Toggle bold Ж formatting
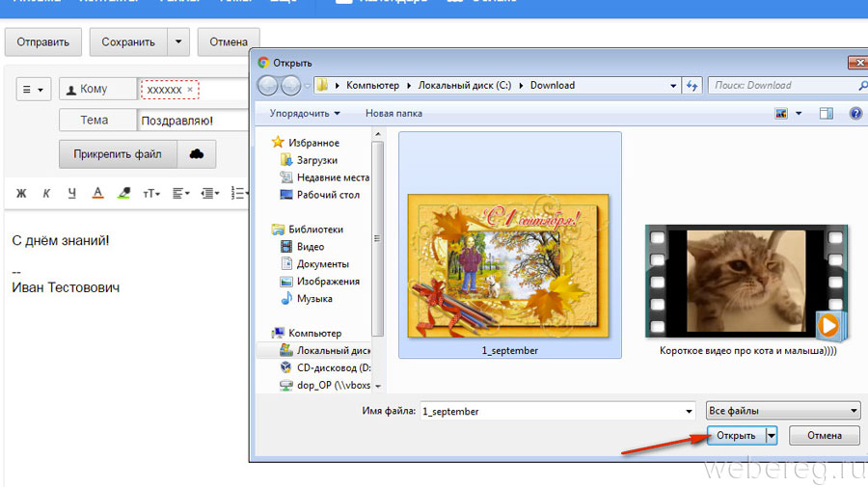 tap(21, 193)
